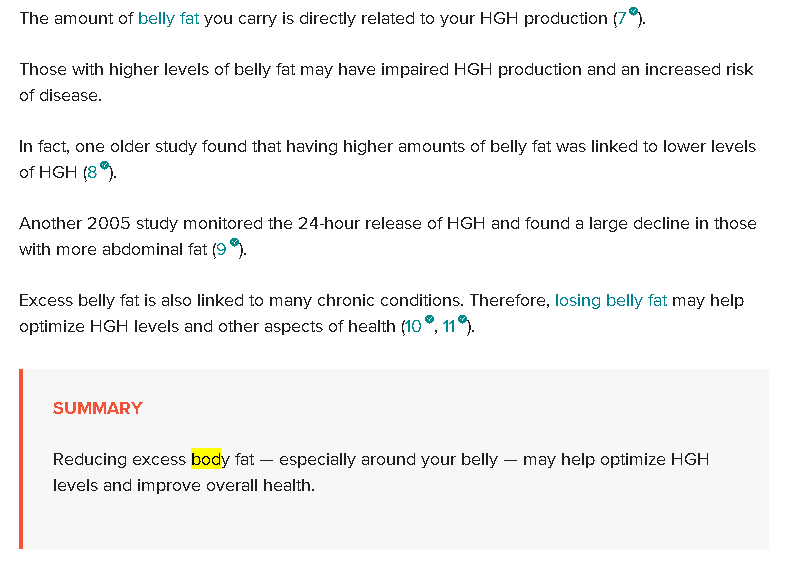The image size is (789, 562).
Task: Open citation number 8
Action: [x=92, y=173]
